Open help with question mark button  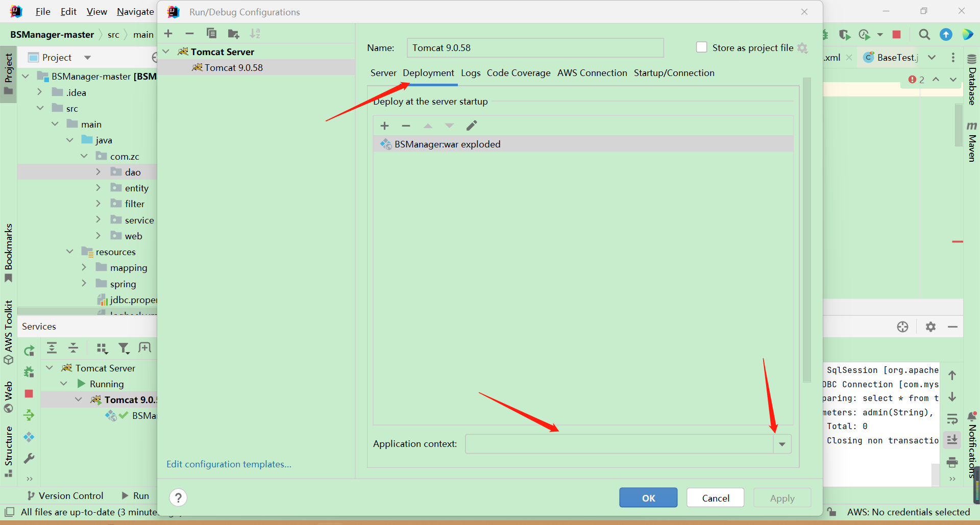coord(178,497)
